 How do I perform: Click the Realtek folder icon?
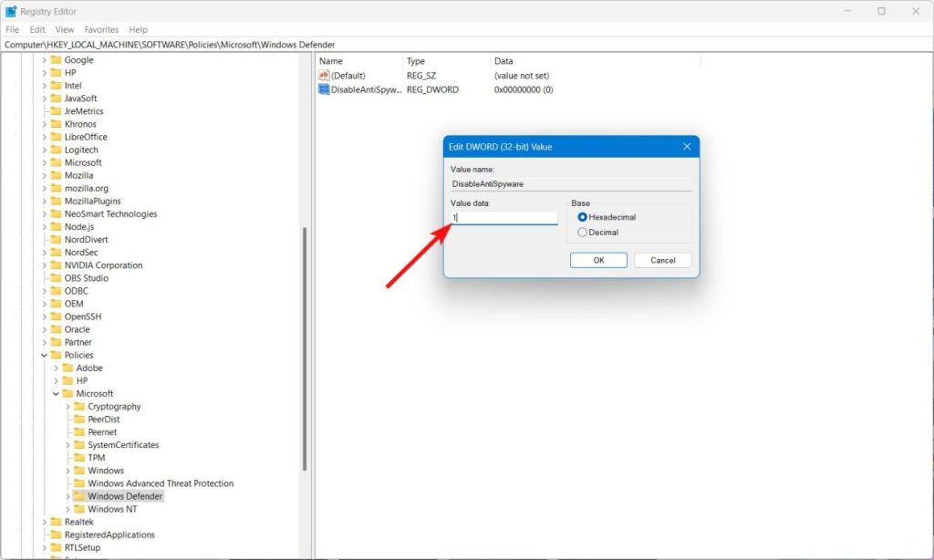(56, 522)
